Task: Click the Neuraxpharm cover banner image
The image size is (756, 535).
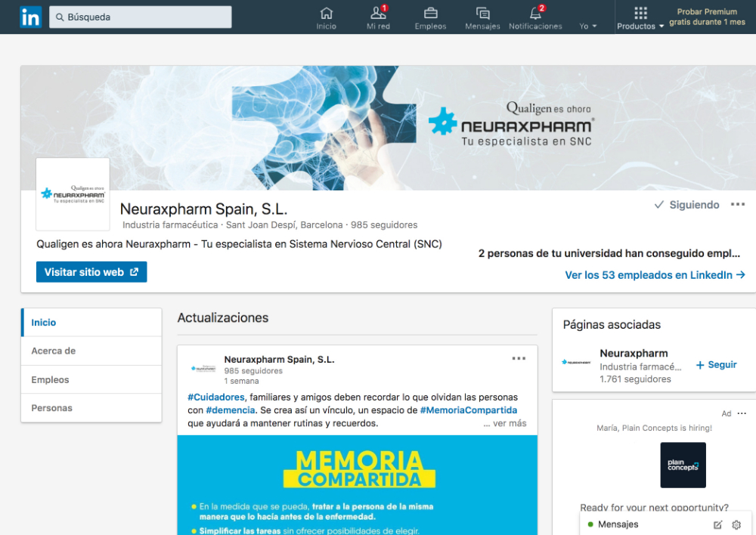Action: (x=389, y=128)
